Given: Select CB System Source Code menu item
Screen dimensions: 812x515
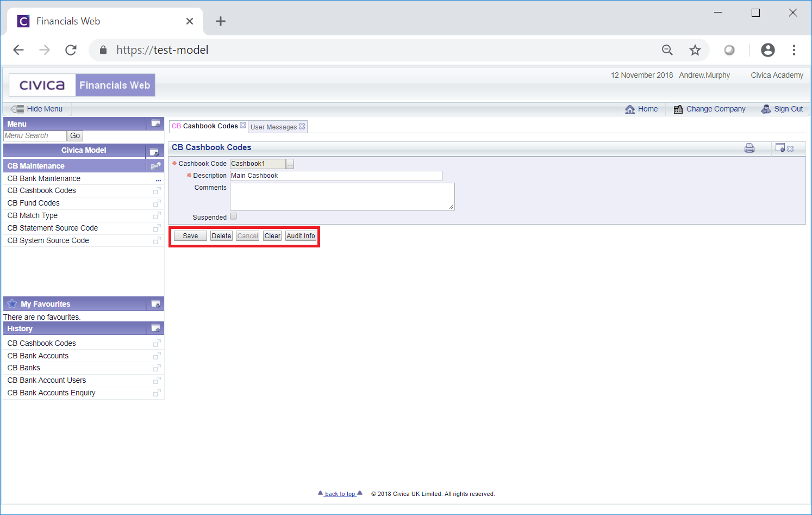Looking at the screenshot, I should coord(48,240).
